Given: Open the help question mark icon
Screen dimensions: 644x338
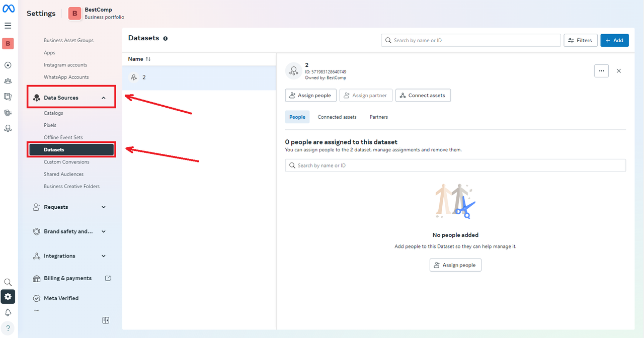Looking at the screenshot, I should pos(8,328).
